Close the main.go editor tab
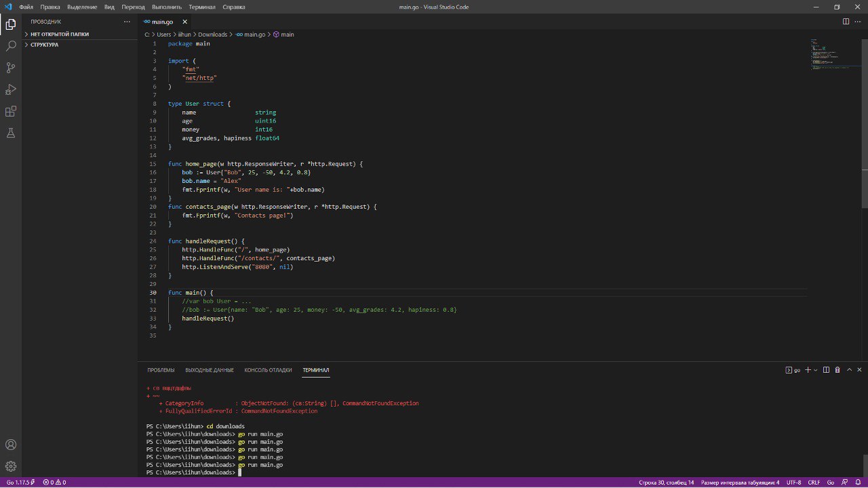 (x=186, y=22)
